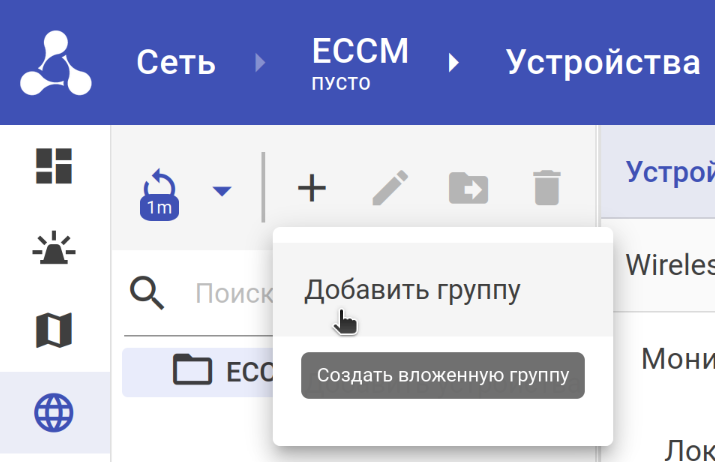Open the refresh interval dropdown arrow
Image resolution: width=715 pixels, height=462 pixels.
[222, 190]
